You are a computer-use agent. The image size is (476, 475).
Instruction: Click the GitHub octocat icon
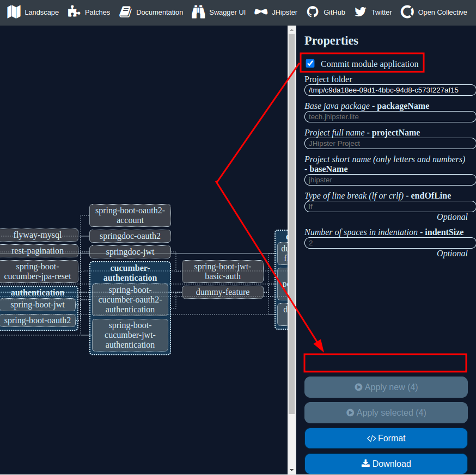313,12
